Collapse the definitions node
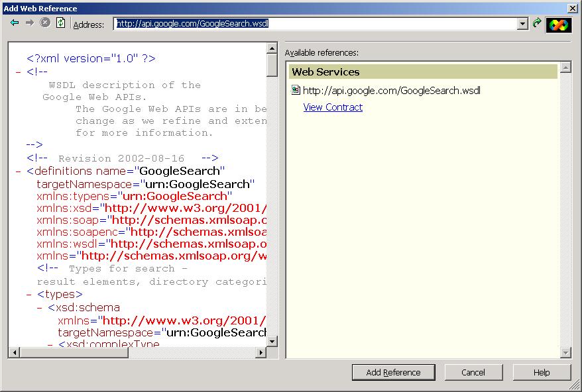Viewport: 582px width, 392px height. [x=18, y=171]
